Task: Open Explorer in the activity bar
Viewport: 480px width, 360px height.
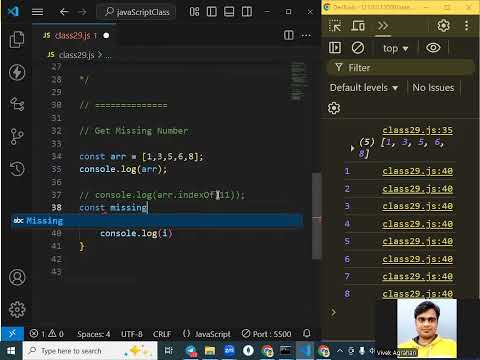Action: click(17, 40)
